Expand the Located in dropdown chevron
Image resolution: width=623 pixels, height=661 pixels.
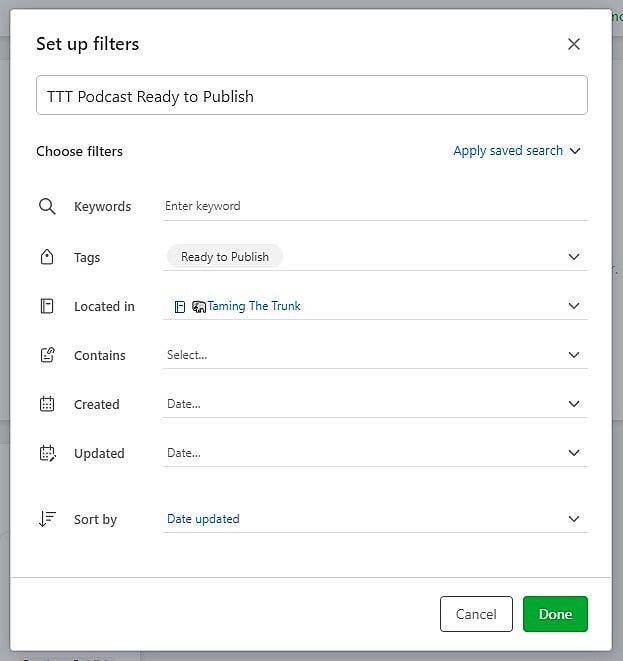tap(574, 306)
